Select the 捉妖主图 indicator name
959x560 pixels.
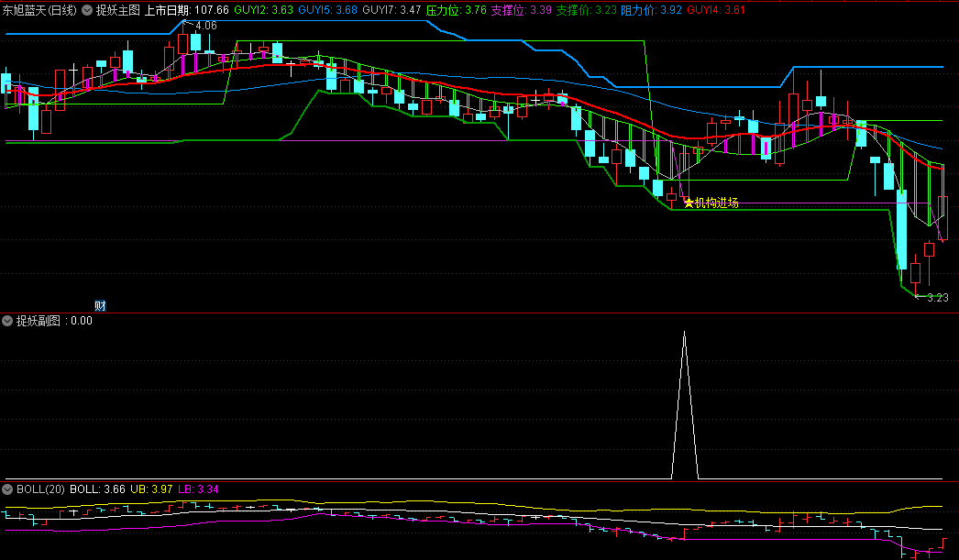coord(118,10)
